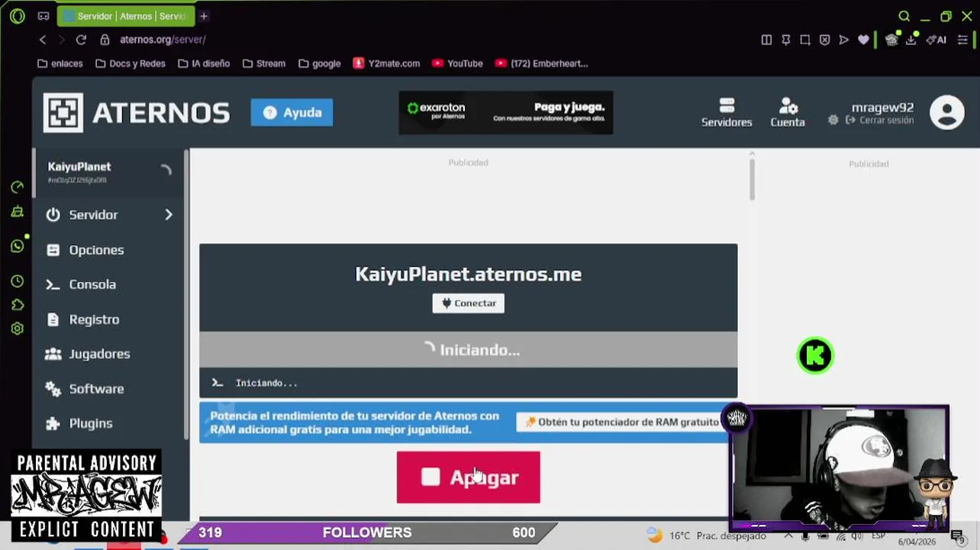Open the IA diseño bookmark folder
Image resolution: width=980 pixels, height=550 pixels.
[204, 63]
